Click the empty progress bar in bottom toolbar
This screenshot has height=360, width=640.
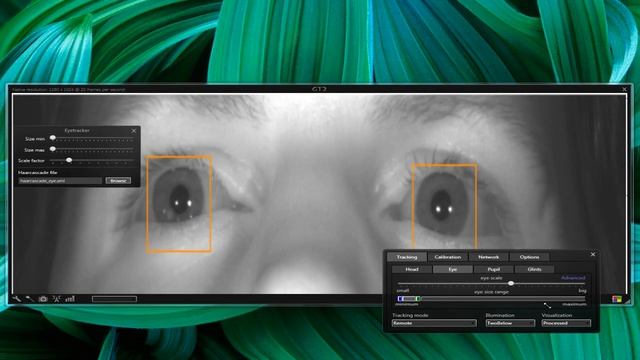(114, 299)
